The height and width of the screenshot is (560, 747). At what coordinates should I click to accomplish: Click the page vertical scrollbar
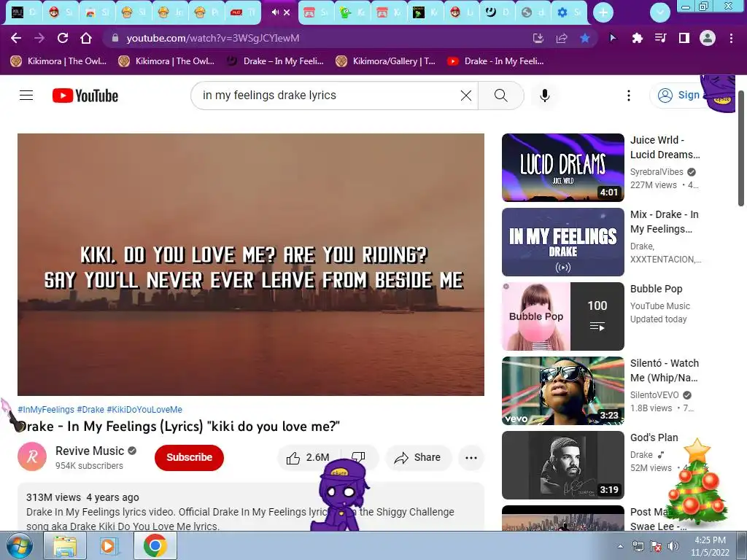741,147
